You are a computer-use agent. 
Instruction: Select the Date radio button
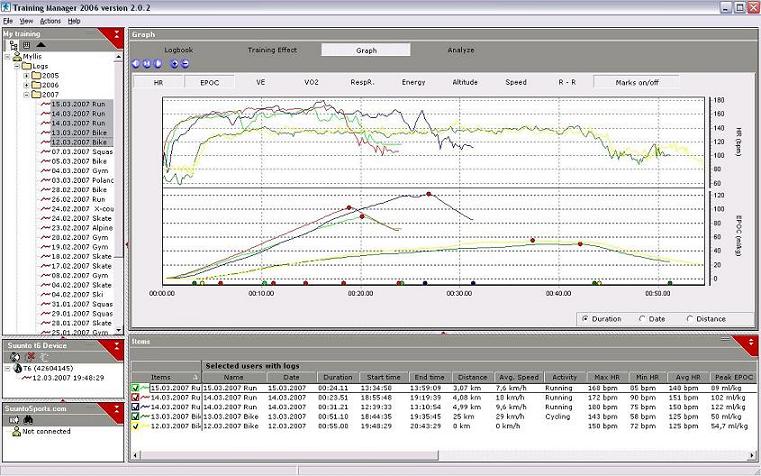[x=642, y=319]
